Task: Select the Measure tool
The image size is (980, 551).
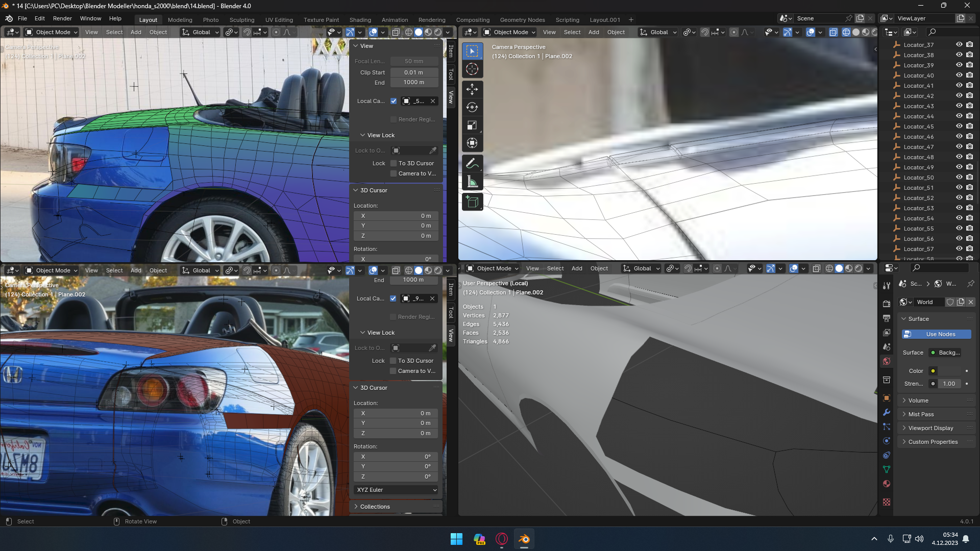Action: 472,182
